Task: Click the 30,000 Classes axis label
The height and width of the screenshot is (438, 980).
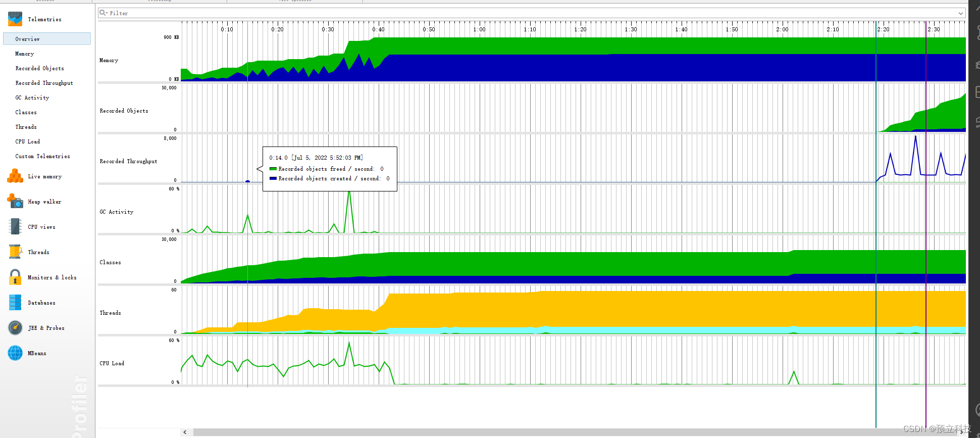Action: coord(169,239)
